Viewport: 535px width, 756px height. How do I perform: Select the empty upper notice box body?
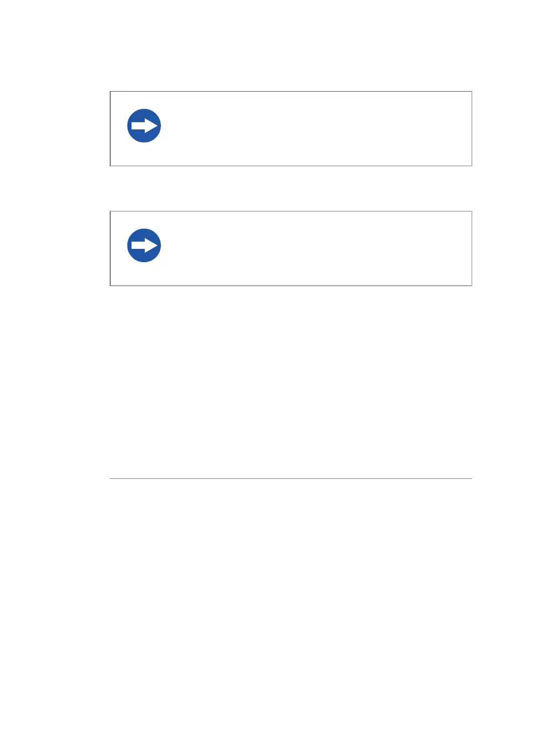291,129
